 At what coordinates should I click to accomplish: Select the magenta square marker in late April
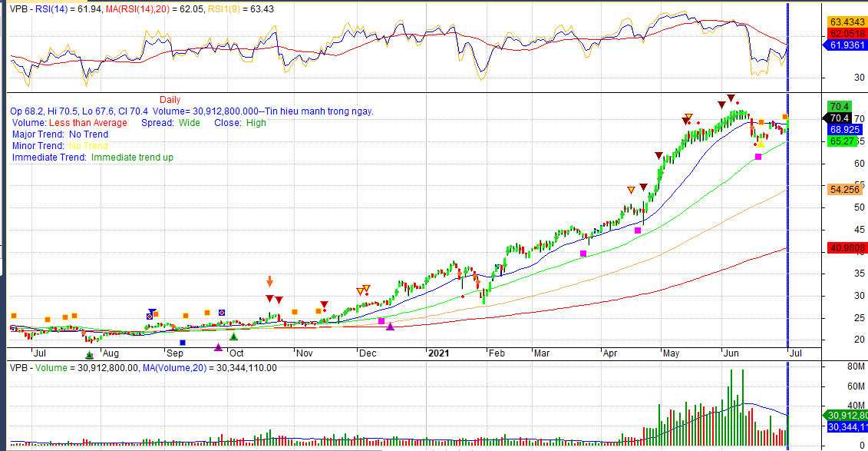click(638, 230)
